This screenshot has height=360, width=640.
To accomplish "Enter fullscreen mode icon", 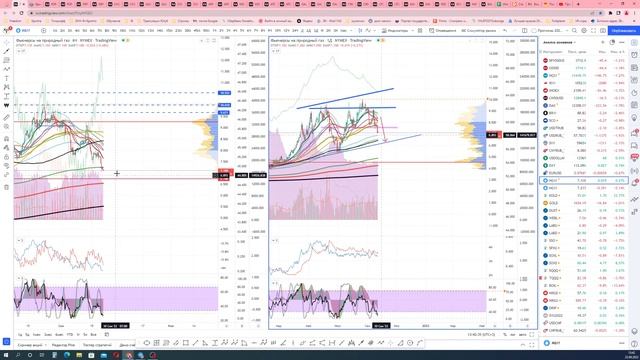I will [x=593, y=31].
